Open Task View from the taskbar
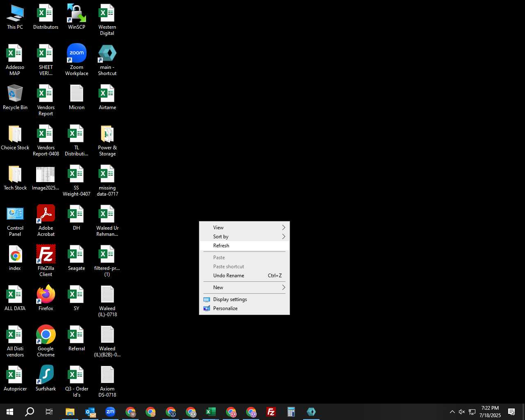The width and height of the screenshot is (525, 420). [49, 412]
